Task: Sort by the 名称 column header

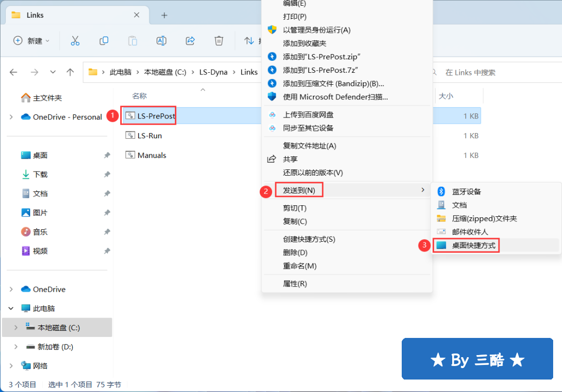Action: [x=139, y=96]
